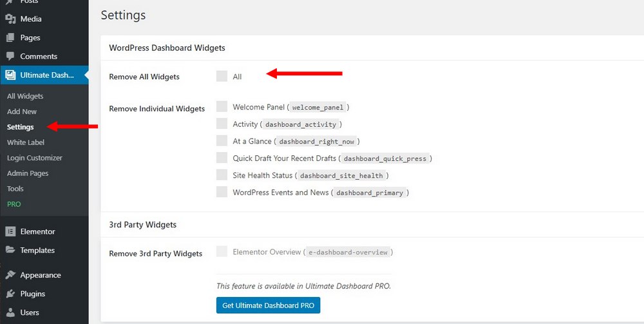Toggle the Site Health Status checkbox
This screenshot has height=324, width=644.
point(222,175)
